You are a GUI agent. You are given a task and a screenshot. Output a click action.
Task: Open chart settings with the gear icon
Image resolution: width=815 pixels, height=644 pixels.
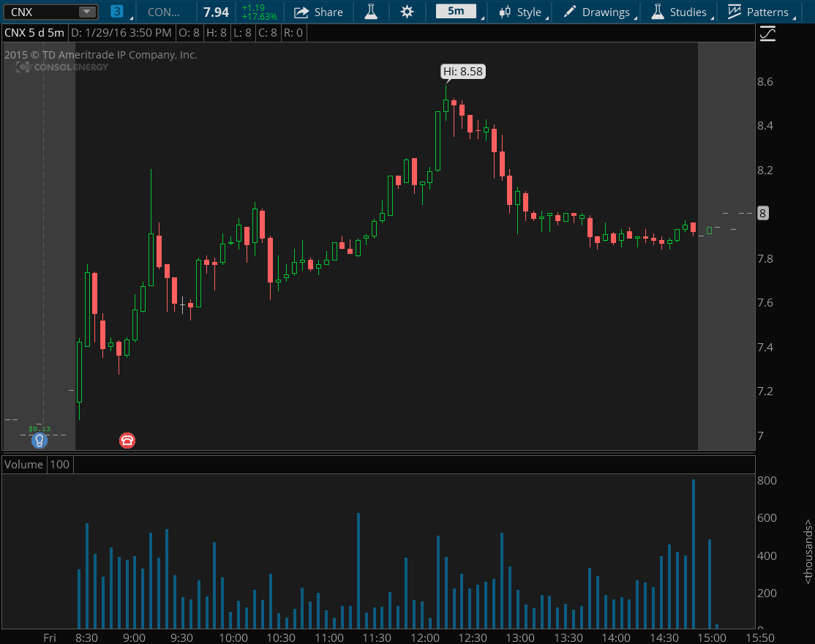pos(407,12)
